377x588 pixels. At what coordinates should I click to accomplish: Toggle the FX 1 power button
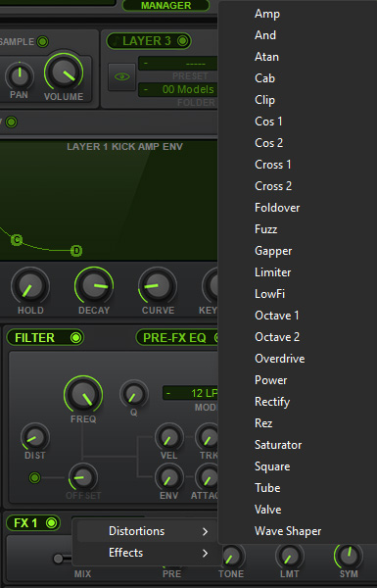click(x=52, y=522)
